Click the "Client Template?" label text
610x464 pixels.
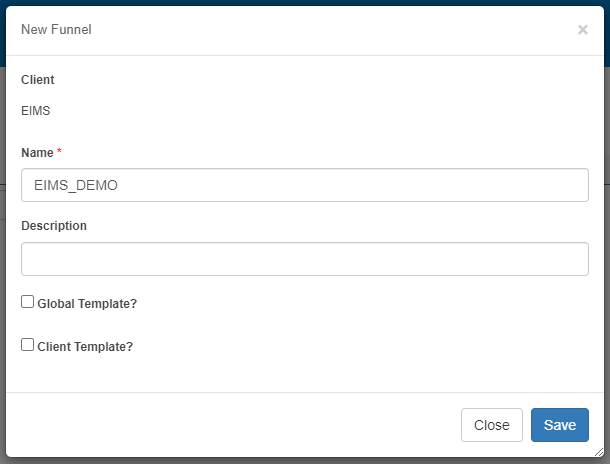click(x=85, y=347)
